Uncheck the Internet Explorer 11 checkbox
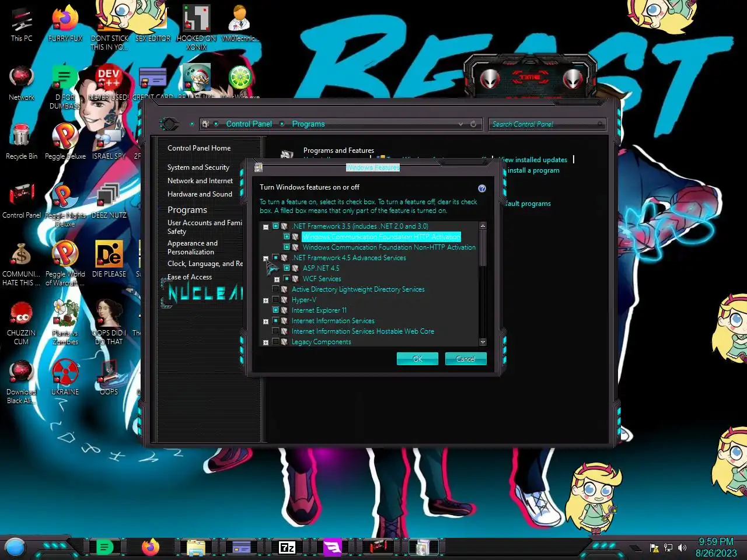Viewport: 747px width, 560px height. pos(276,310)
